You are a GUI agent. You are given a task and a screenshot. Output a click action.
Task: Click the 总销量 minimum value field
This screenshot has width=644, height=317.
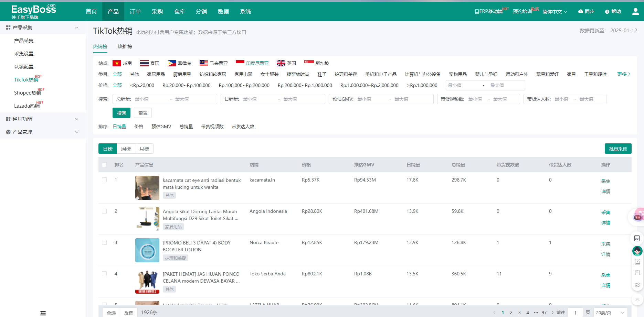151,99
